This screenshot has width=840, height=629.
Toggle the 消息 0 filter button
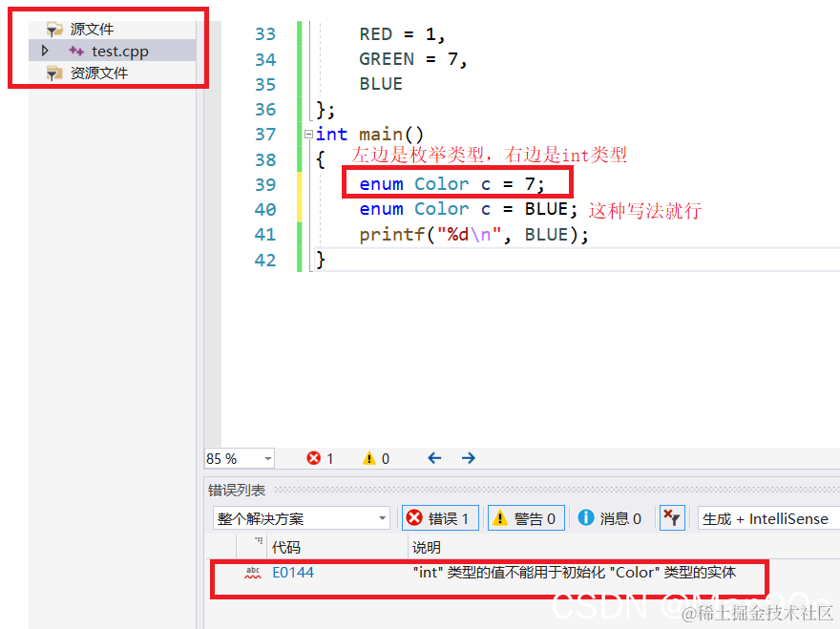(610, 518)
